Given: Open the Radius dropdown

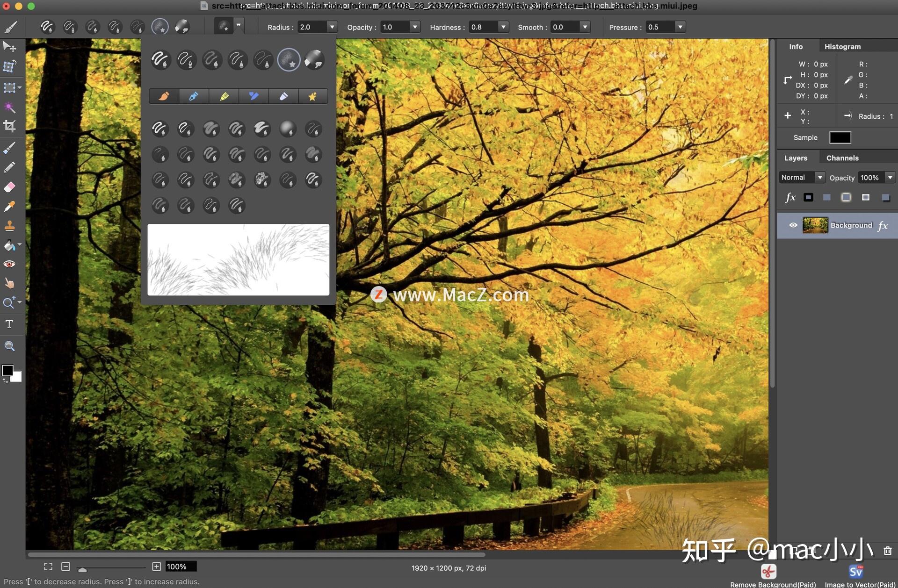Looking at the screenshot, I should pos(333,27).
